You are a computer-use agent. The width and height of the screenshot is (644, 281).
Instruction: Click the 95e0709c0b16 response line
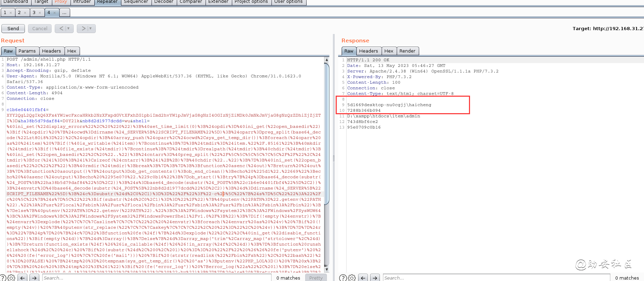(x=364, y=127)
